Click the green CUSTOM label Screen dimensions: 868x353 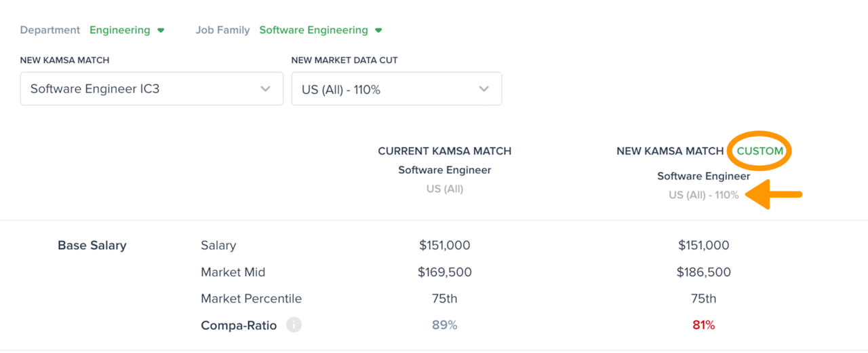759,151
